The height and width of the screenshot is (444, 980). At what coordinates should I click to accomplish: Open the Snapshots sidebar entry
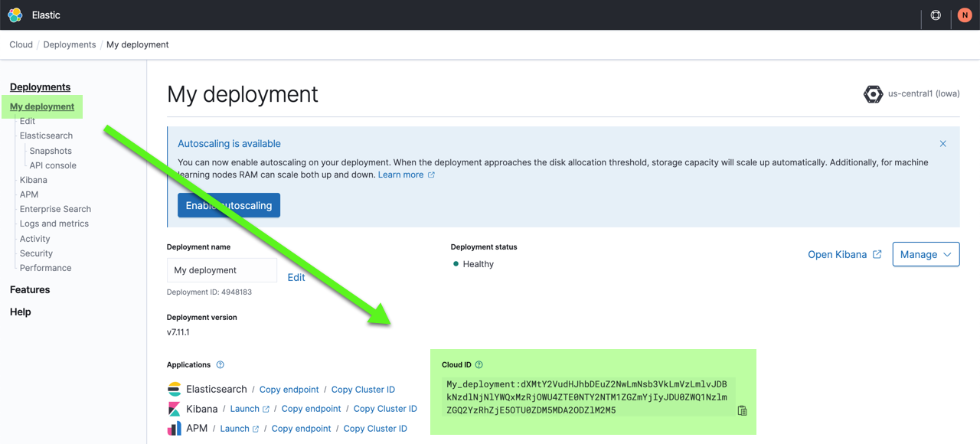point(50,150)
